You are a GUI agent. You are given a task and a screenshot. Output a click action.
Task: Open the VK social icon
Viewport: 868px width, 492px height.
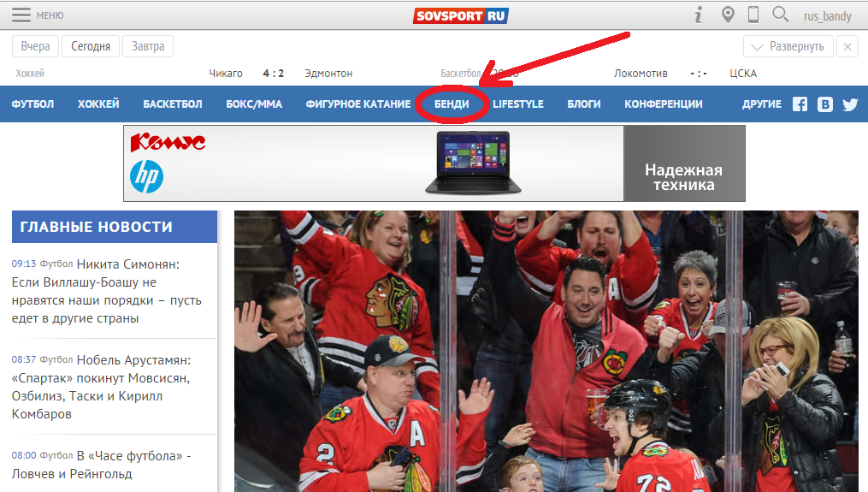(825, 104)
